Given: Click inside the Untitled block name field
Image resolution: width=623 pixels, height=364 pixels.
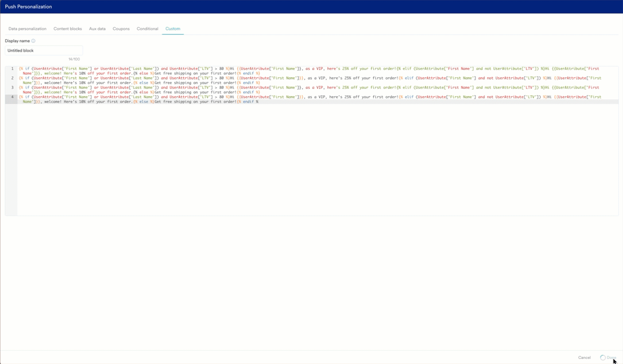Looking at the screenshot, I should (x=43, y=50).
